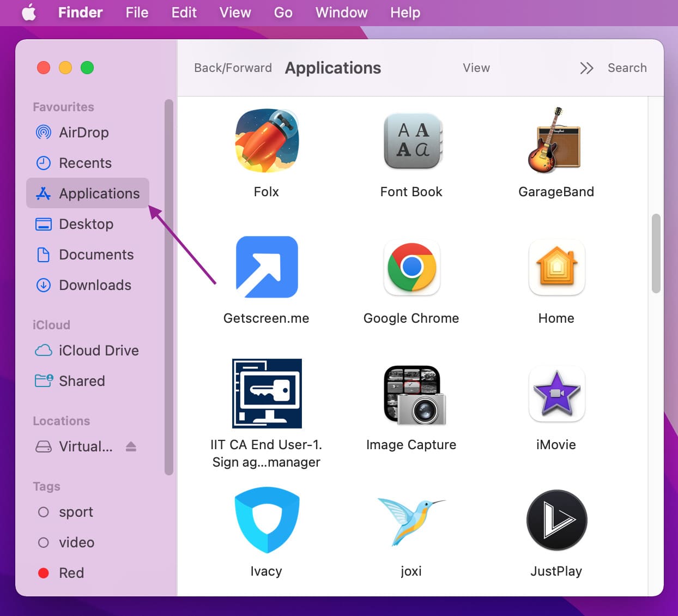Click the Applications window title
Screen dimensions: 678x616
(333, 68)
